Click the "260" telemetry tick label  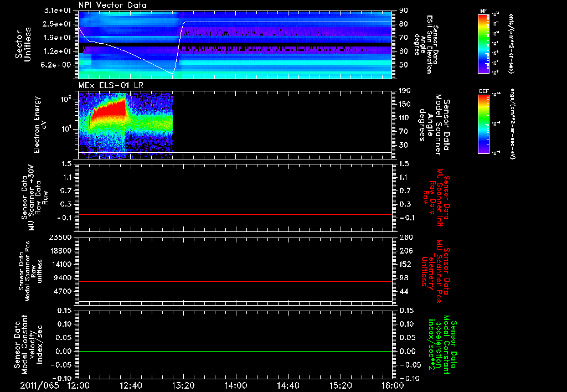tap(405, 238)
